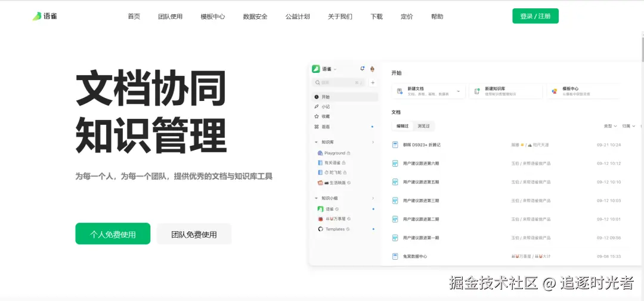Switch to the 浏览过 tab
This screenshot has height=301, width=644.
[x=423, y=126]
